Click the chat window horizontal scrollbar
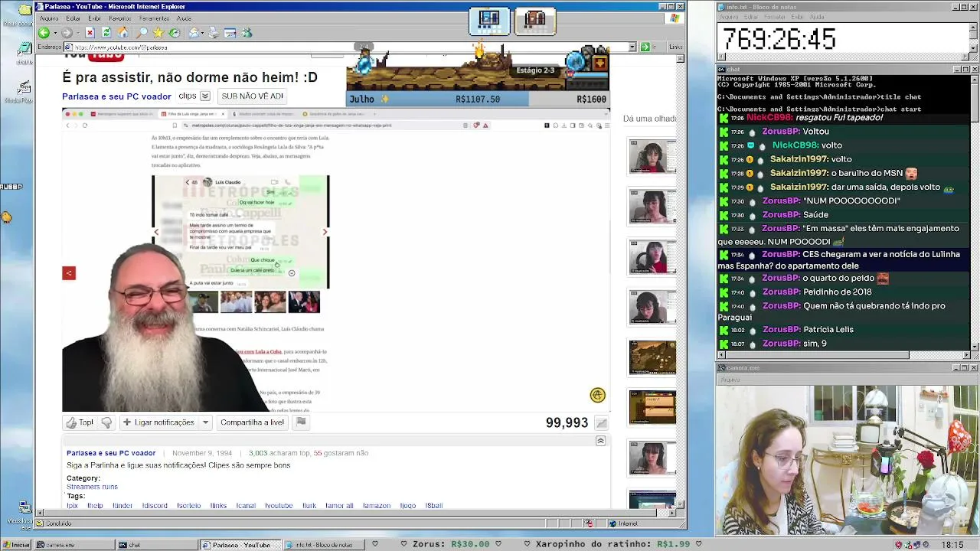980x551 pixels. click(844, 355)
